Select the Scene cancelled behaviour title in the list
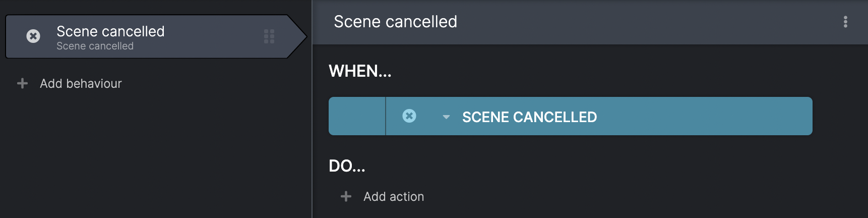Image resolution: width=868 pixels, height=218 pixels. pos(110,31)
